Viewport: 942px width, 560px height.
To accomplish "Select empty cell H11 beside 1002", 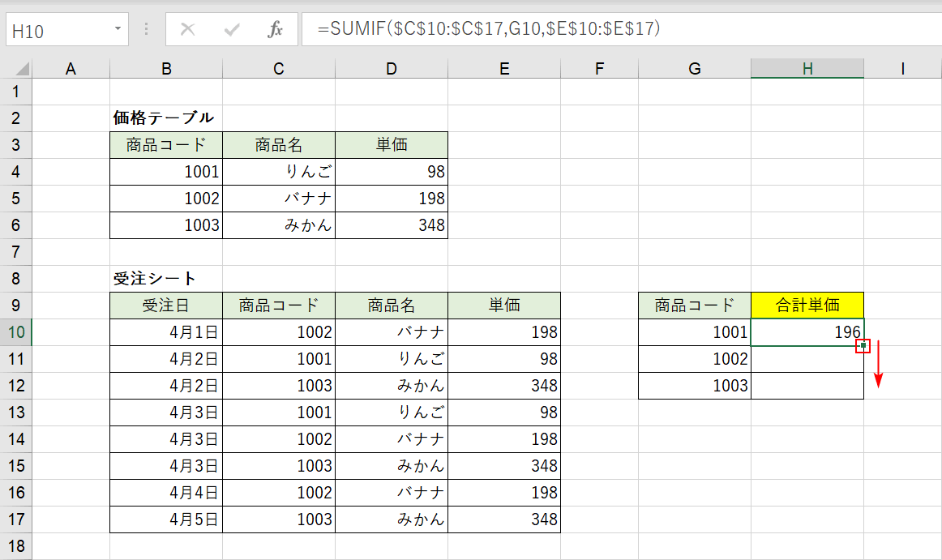I will (x=807, y=359).
